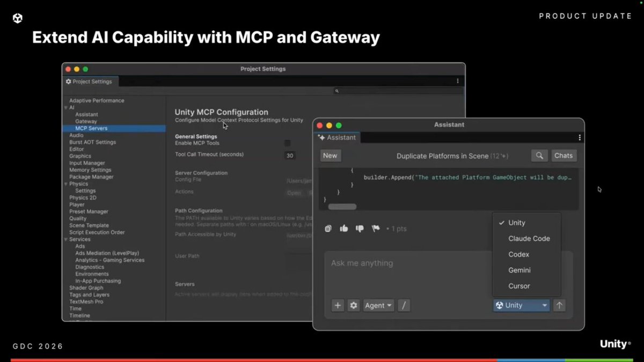Give thumbs up to the response
This screenshot has height=362, width=644.
pyautogui.click(x=344, y=228)
